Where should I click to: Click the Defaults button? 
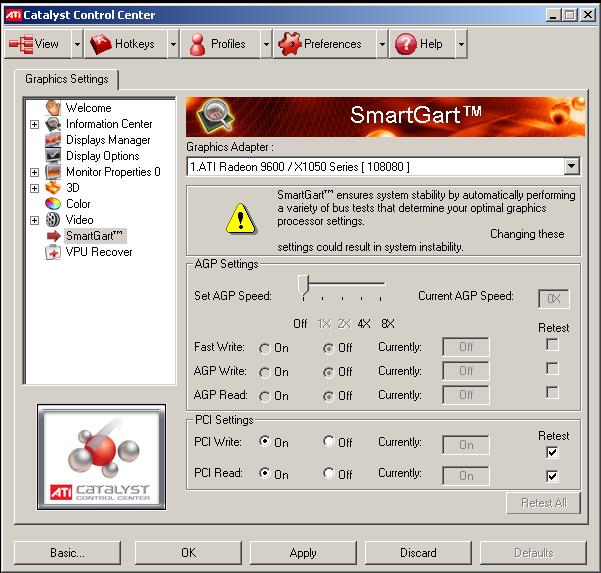tap(534, 553)
